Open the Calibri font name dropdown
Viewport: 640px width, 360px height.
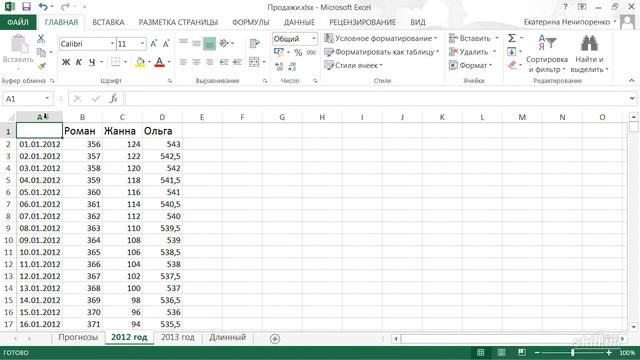(112, 44)
